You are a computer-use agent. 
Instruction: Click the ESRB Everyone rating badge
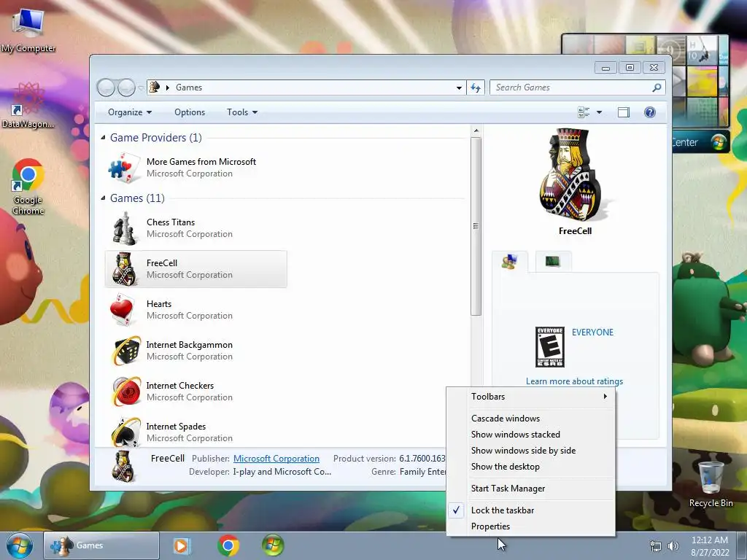click(x=550, y=346)
